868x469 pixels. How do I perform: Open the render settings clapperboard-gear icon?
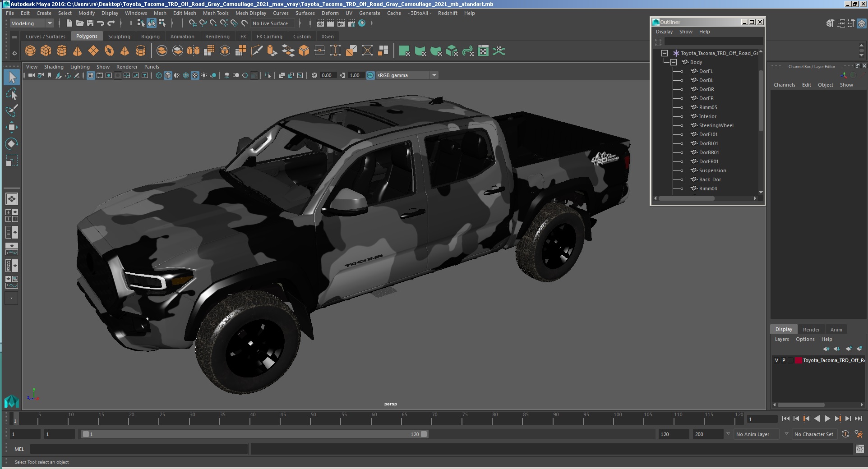(351, 23)
